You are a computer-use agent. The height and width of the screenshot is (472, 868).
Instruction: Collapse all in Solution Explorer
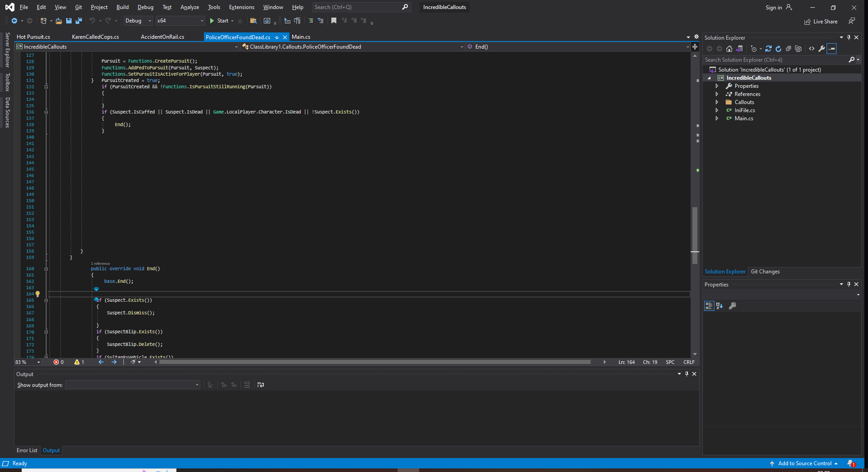point(788,49)
